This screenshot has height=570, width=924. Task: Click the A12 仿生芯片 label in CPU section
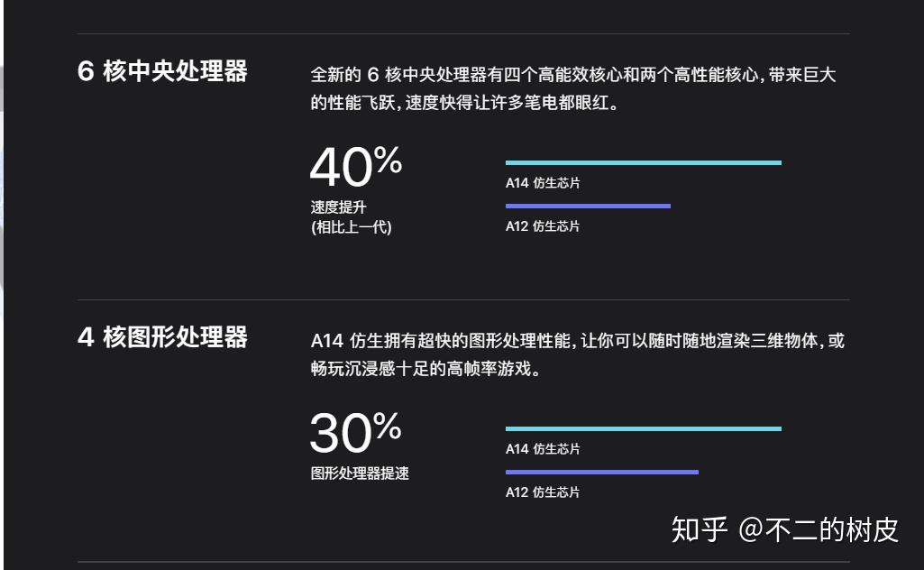(x=542, y=226)
